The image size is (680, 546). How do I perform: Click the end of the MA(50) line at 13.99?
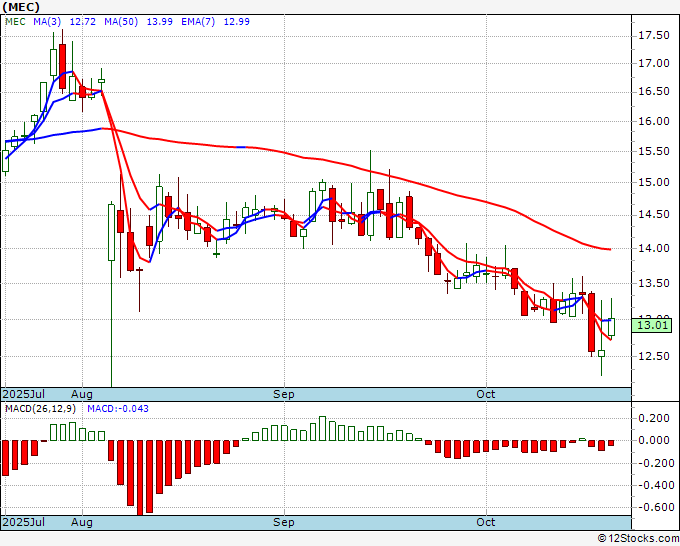tap(610, 249)
